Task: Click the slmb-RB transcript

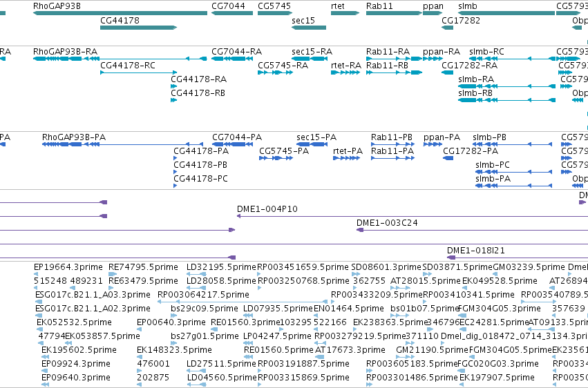Action: pos(506,100)
